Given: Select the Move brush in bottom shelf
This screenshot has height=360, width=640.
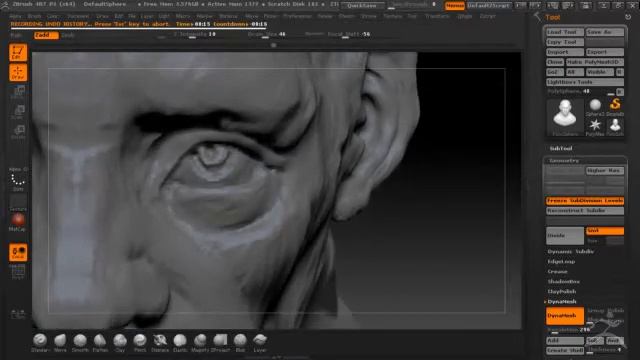Looking at the screenshot, I should coord(60,342).
